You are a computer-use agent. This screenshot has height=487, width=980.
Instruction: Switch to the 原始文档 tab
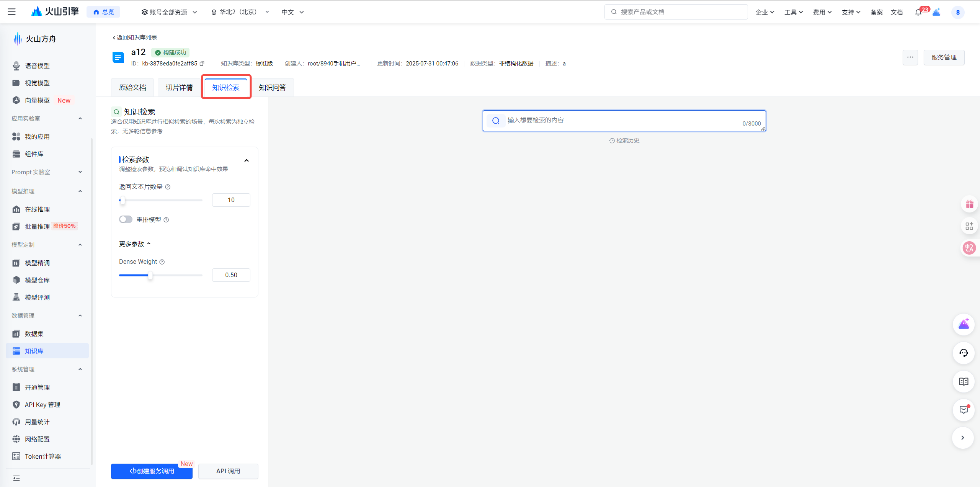pos(132,87)
